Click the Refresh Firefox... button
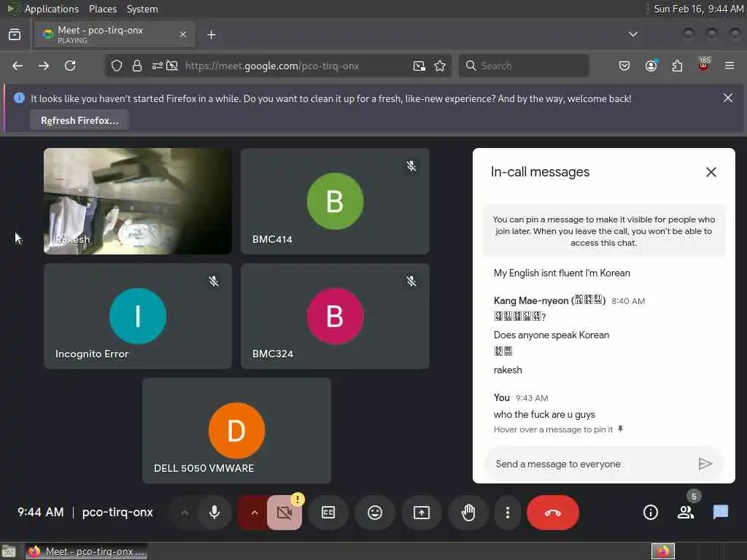This screenshot has height=560, width=747. pos(80,120)
